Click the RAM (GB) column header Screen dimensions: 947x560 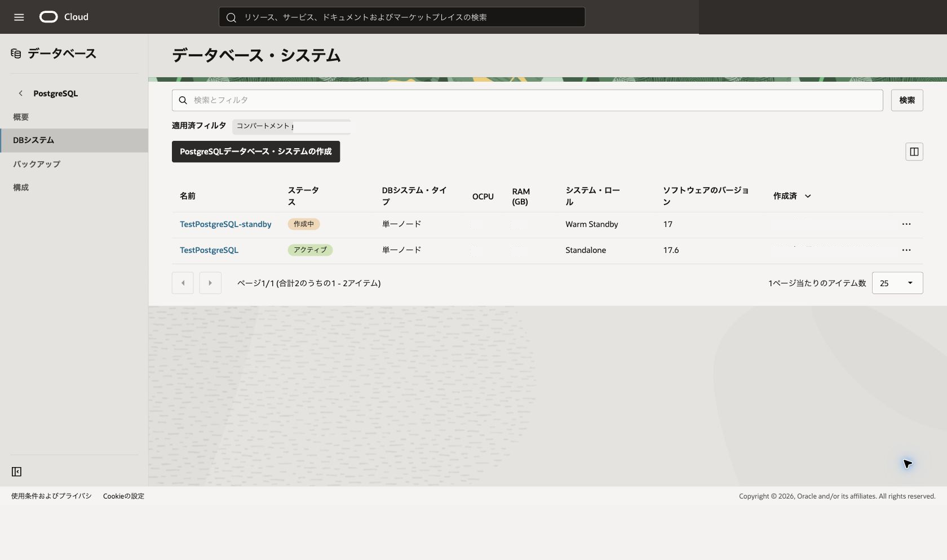pos(521,197)
